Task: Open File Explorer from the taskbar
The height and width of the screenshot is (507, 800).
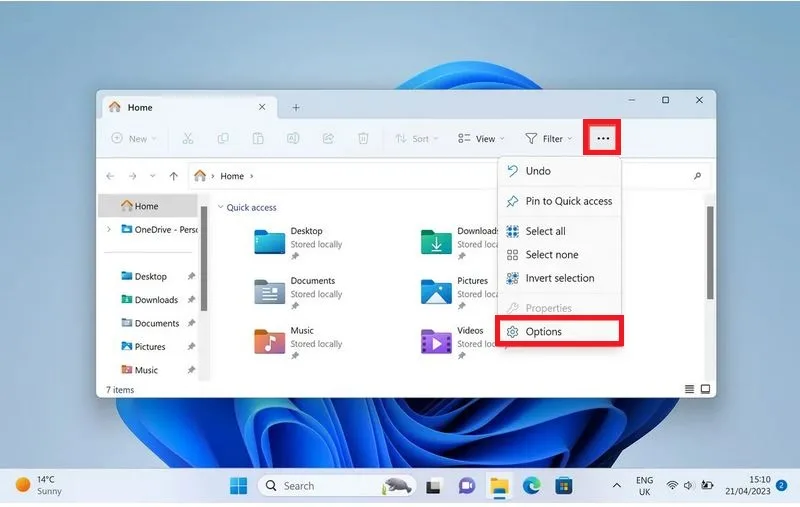Action: tap(499, 486)
